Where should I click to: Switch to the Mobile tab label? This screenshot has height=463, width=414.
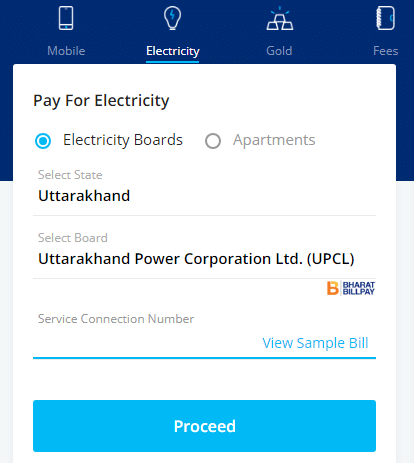tap(66, 51)
